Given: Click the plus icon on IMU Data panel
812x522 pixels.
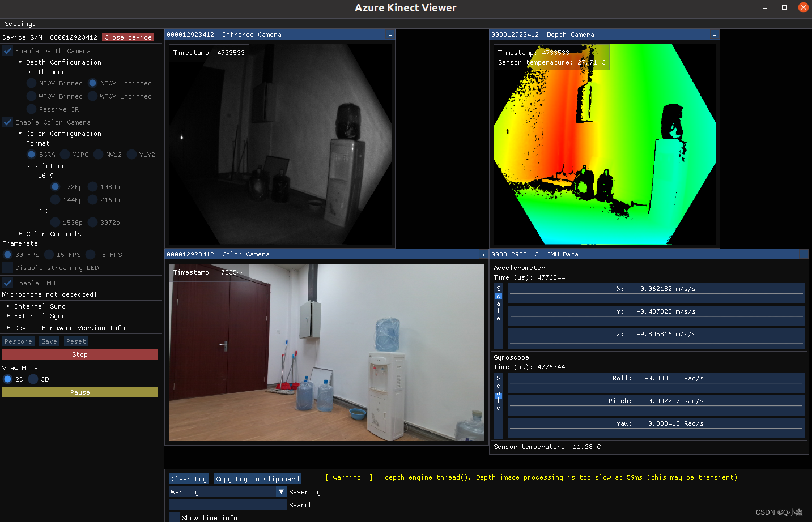Looking at the screenshot, I should tap(804, 254).
